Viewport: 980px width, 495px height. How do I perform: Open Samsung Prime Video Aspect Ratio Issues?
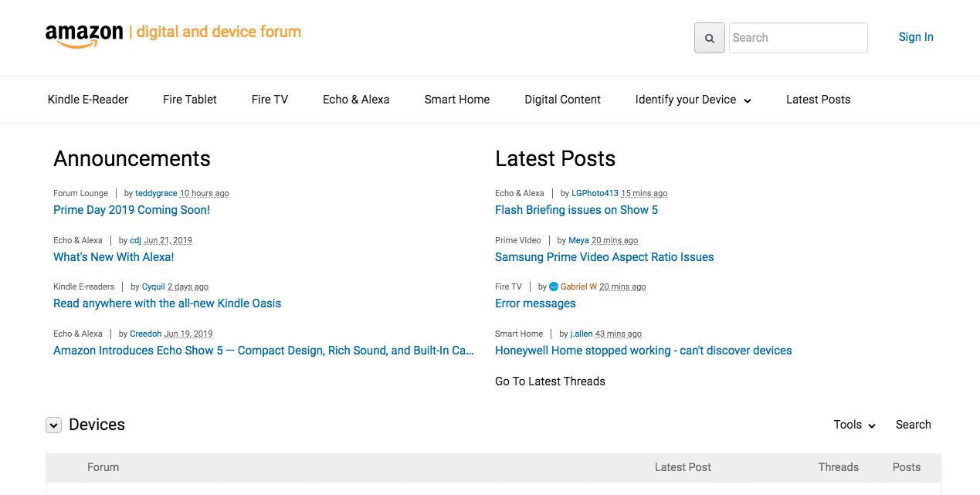pos(604,257)
